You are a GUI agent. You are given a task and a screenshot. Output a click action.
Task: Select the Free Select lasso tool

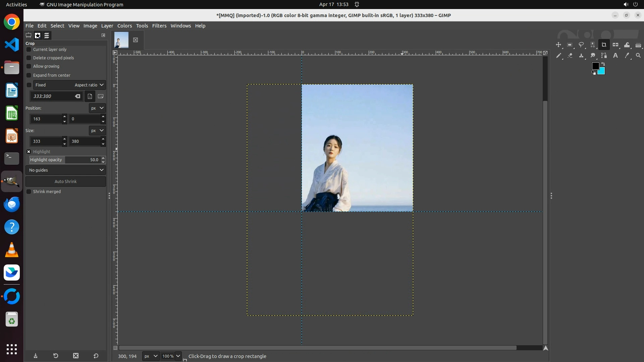[x=581, y=45]
